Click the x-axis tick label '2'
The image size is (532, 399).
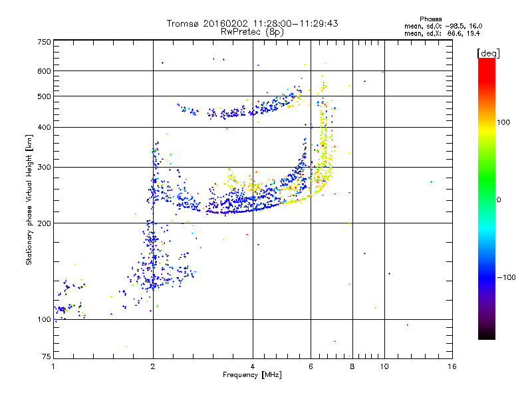click(x=153, y=366)
